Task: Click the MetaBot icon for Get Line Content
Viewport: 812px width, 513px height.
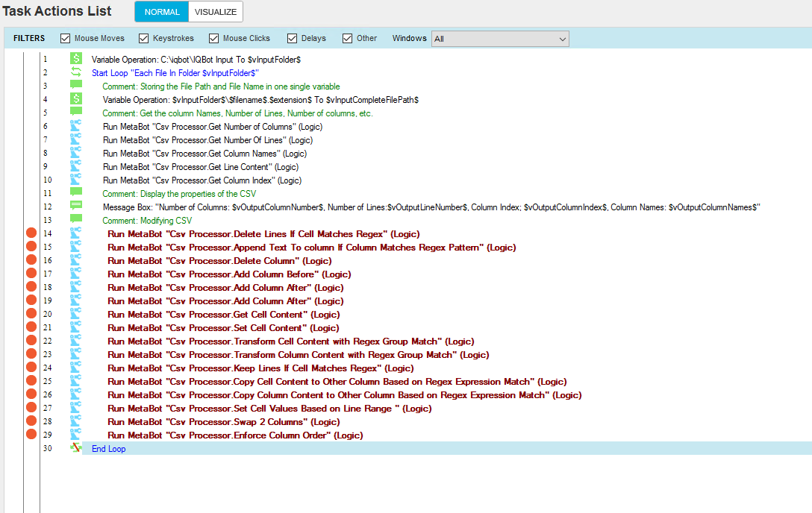Action: (76, 166)
